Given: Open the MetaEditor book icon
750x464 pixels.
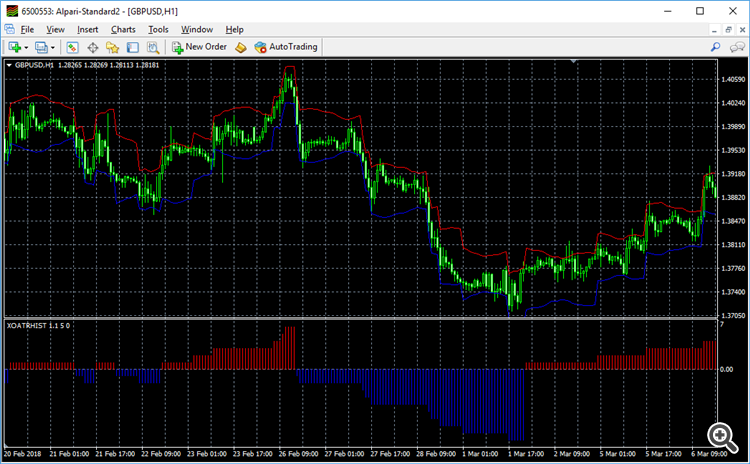Looking at the screenshot, I should [241, 47].
